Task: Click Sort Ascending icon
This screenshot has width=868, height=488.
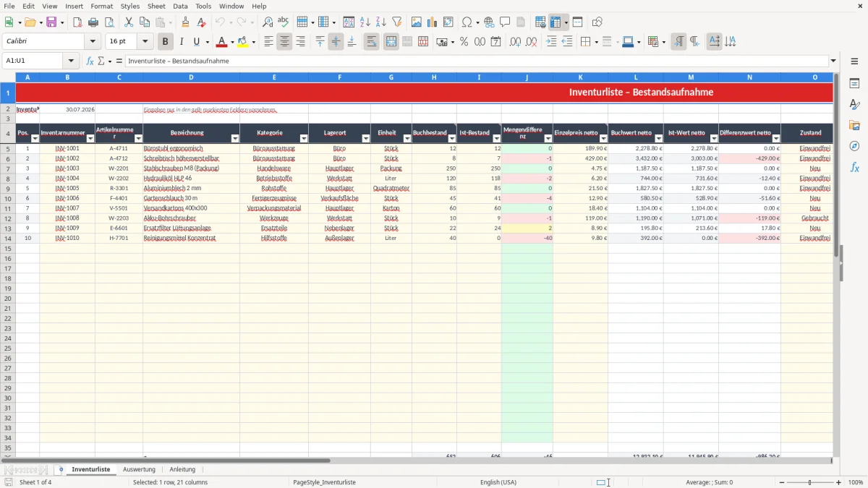Action: click(365, 22)
